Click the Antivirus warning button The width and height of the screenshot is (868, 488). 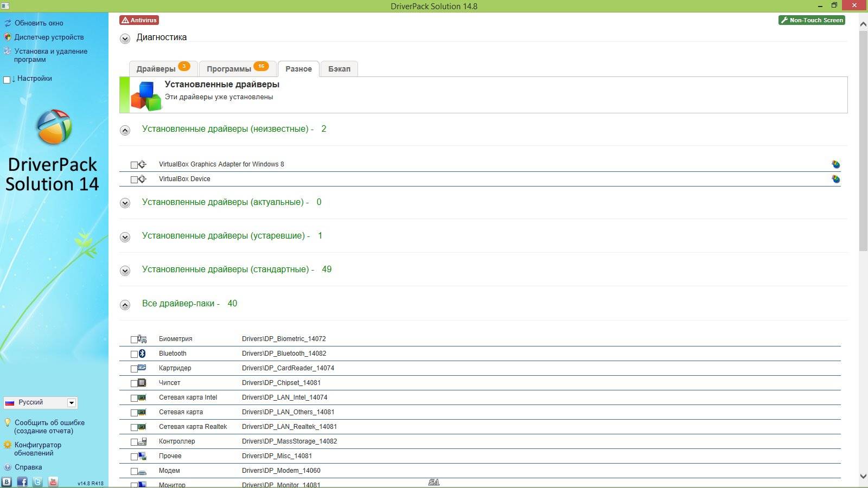(x=139, y=20)
